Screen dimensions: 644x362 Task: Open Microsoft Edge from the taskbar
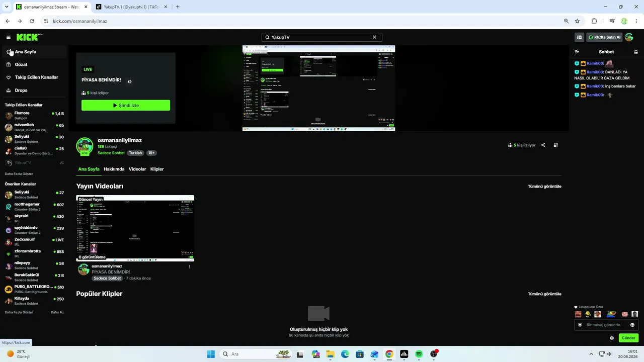click(345, 354)
